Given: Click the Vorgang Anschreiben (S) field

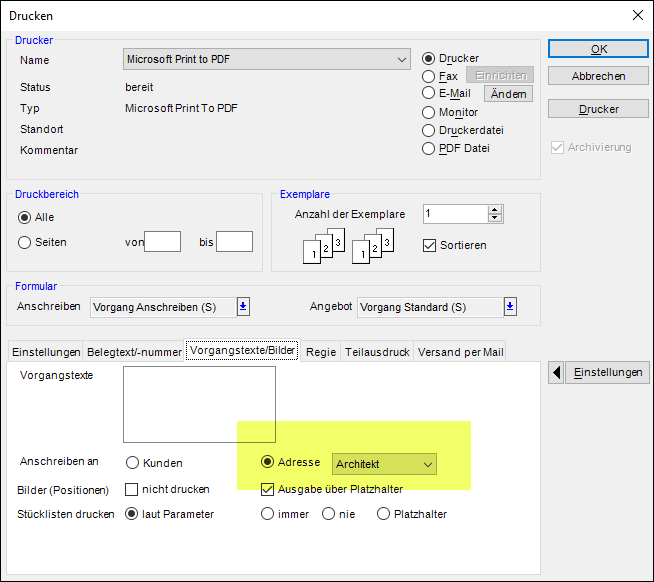Looking at the screenshot, I should [164, 307].
